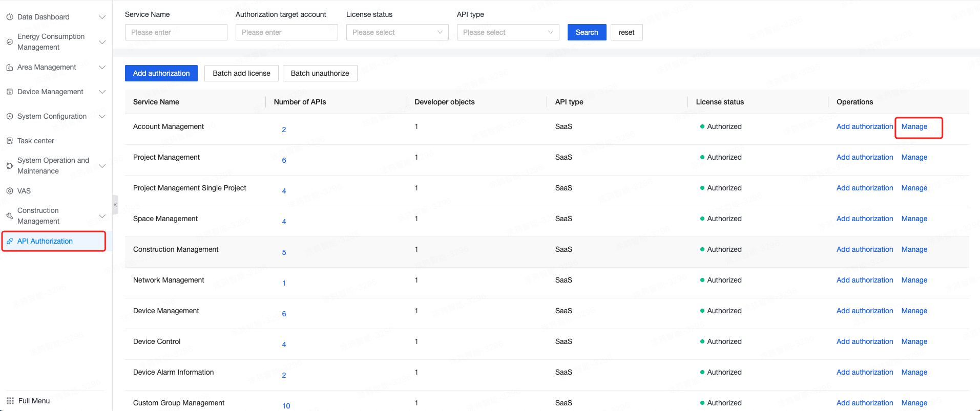This screenshot has height=411, width=980.
Task: Click the System Configuration sidebar icon
Action: click(10, 116)
